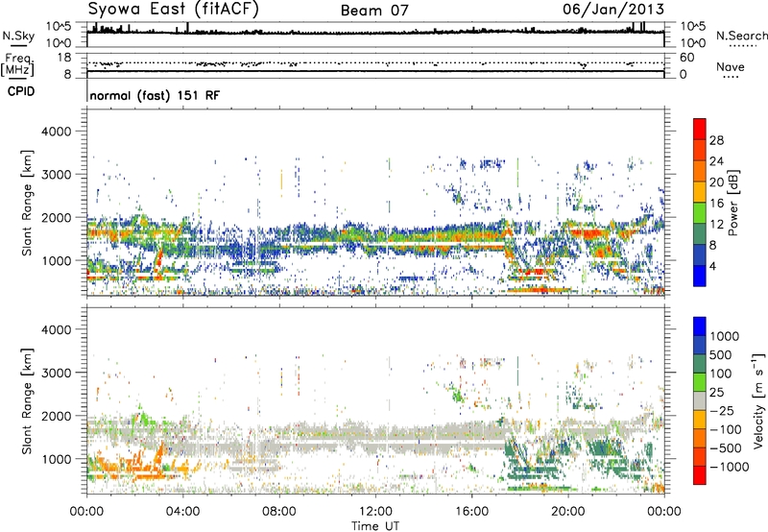Click the blue bottom segment of Power colorbar

700,276
